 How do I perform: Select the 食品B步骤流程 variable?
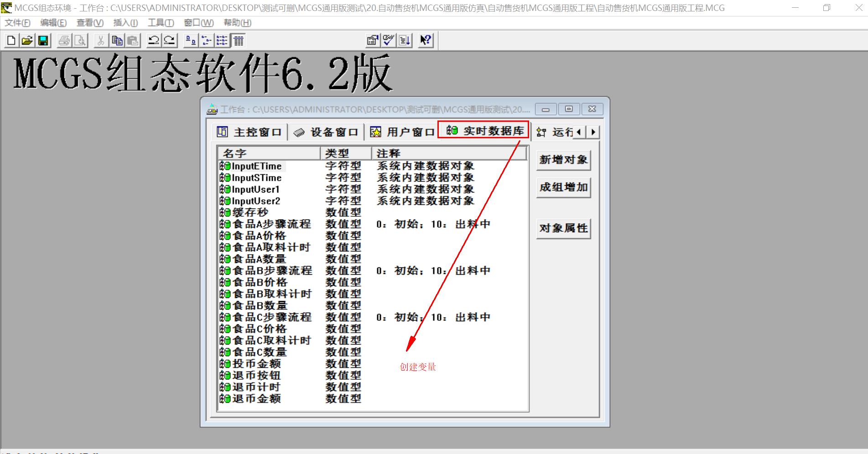(x=266, y=271)
